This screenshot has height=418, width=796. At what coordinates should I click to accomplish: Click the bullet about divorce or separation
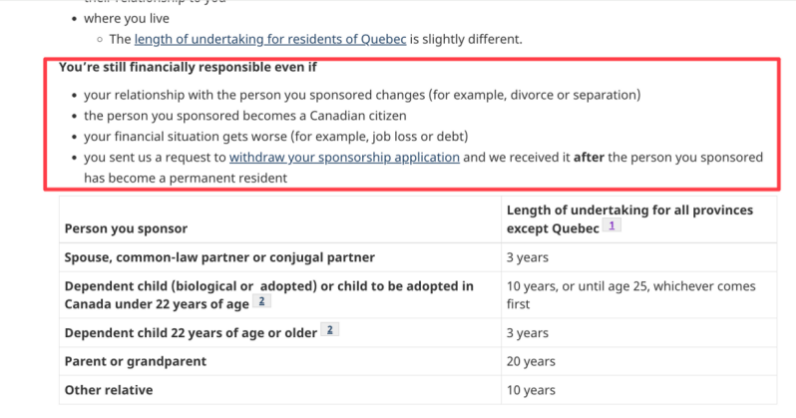pyautogui.click(x=361, y=95)
